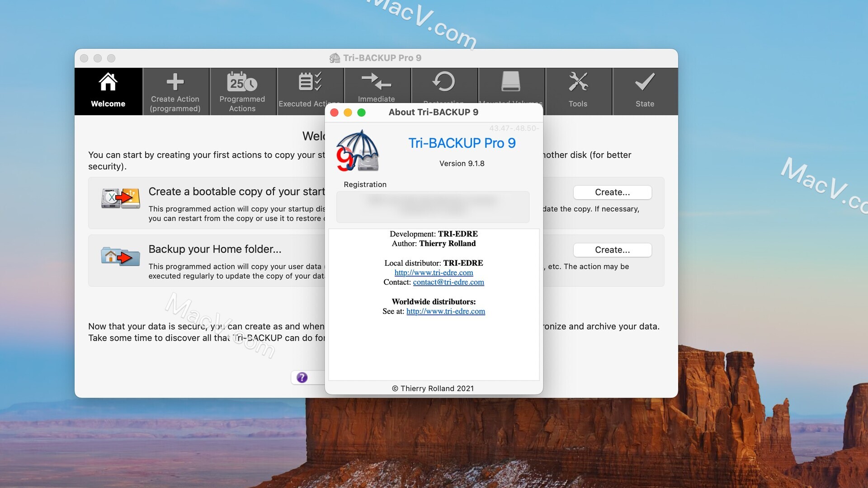The image size is (868, 488).
Task: Click main window title Tri-BACKUP Pro 9
Action: click(382, 58)
